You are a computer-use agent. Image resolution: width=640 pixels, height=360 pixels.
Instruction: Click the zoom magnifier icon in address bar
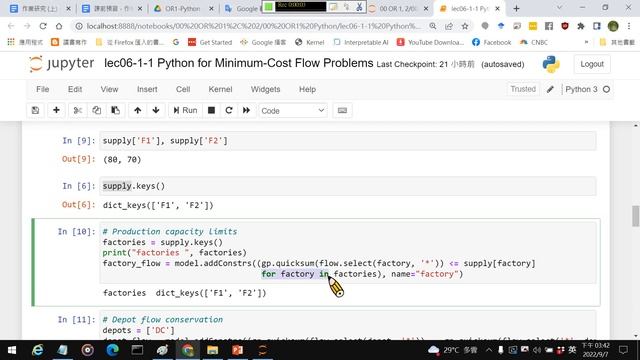[433, 26]
